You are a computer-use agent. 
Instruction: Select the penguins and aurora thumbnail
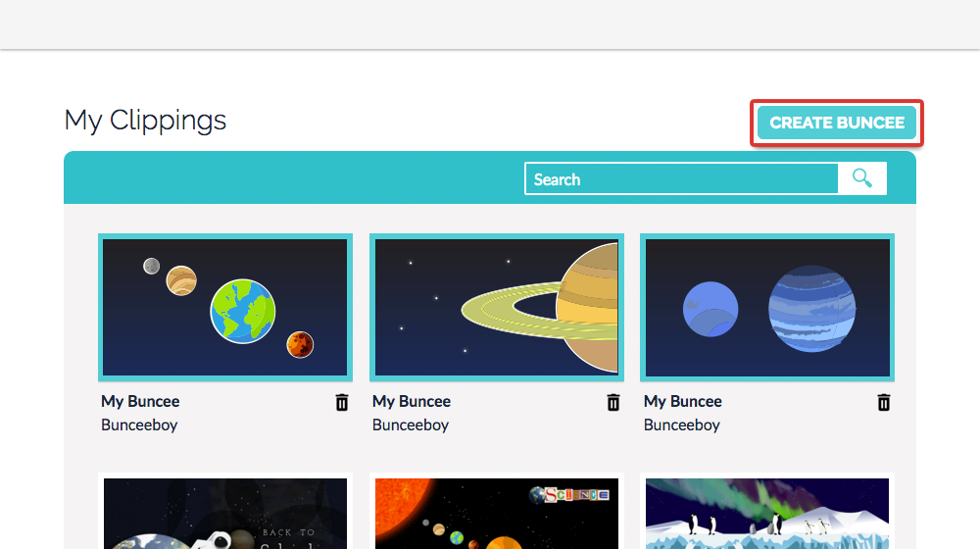(766, 513)
